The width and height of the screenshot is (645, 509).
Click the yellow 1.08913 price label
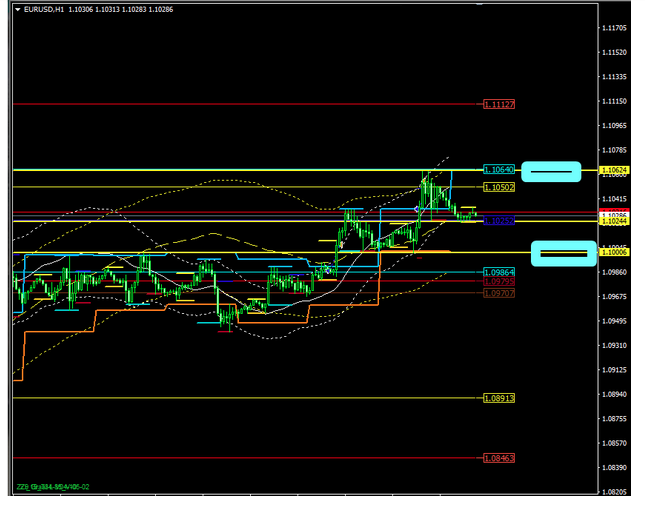click(498, 398)
